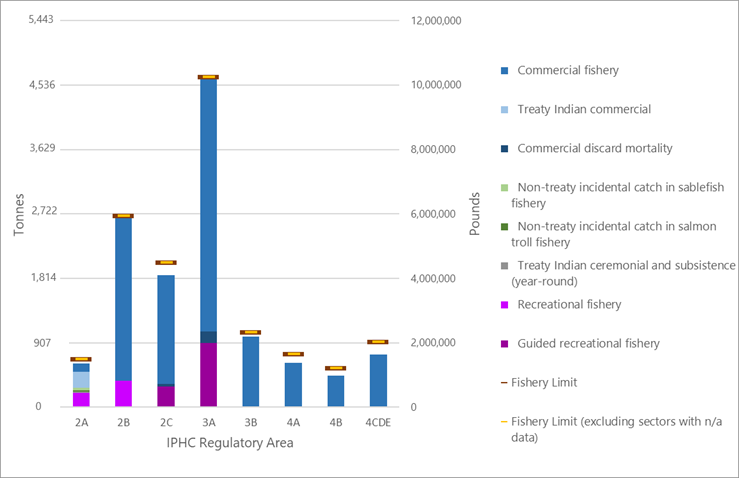Click the Treaty Indian commercial legend swatch
Image resolution: width=739 pixels, height=478 pixels.
(505, 110)
